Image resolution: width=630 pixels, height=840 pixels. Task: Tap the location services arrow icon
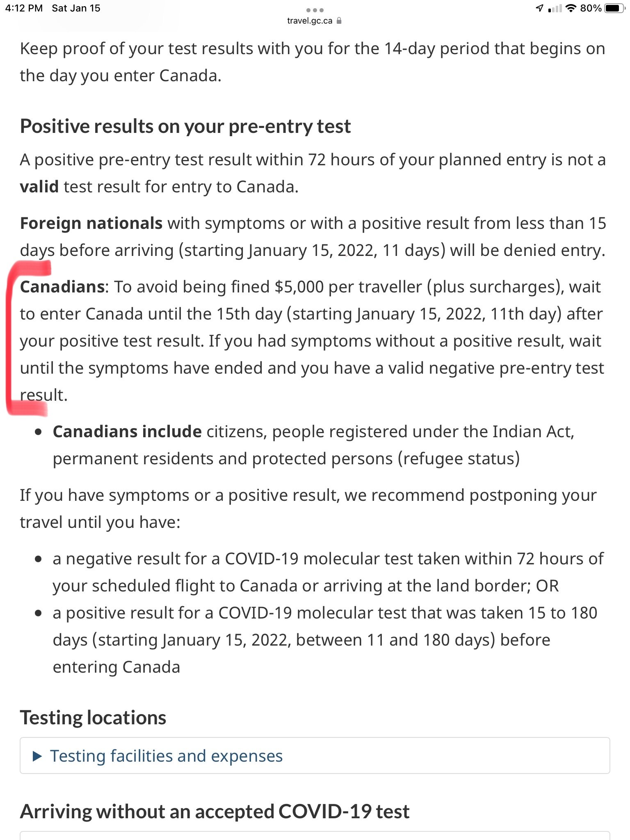click(x=540, y=8)
